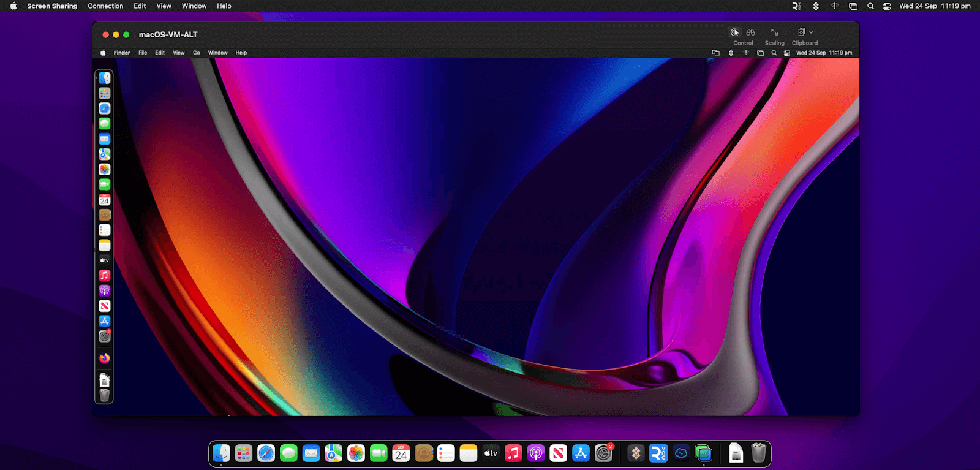
Task: Launch Podcasts from the bottom host dock
Action: [536, 453]
